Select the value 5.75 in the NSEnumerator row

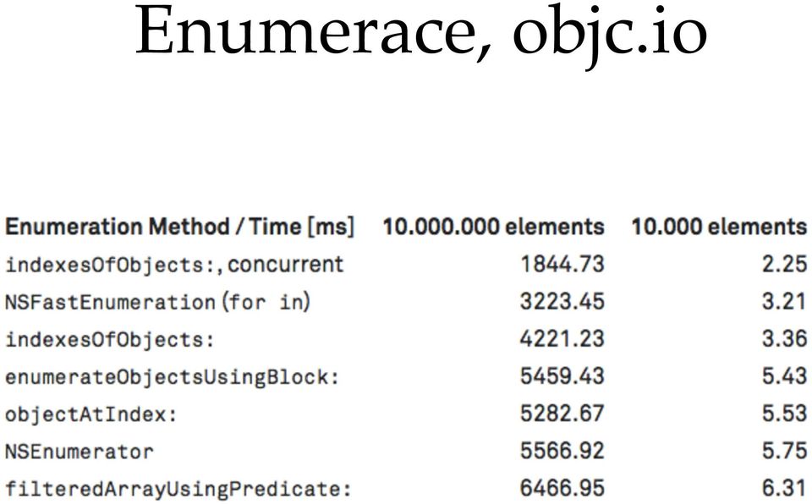coord(784,451)
